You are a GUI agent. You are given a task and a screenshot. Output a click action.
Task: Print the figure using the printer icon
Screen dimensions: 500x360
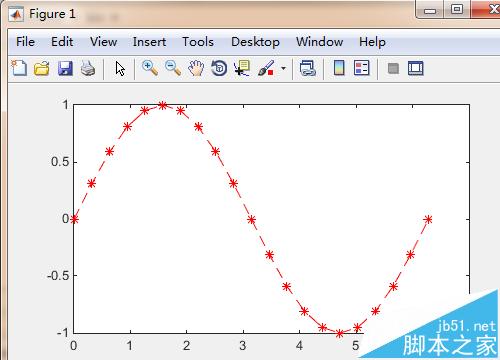(x=88, y=68)
